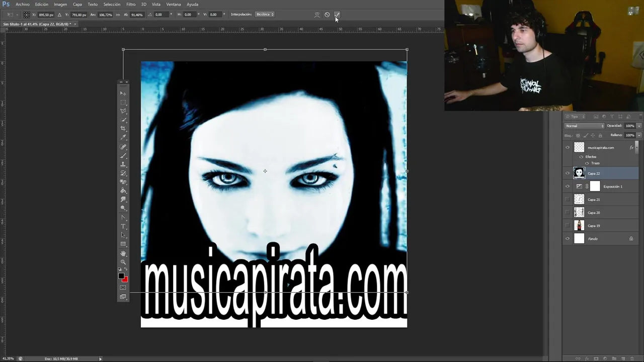Select the Healing Brush tool
644x362 pixels.
coord(123,147)
